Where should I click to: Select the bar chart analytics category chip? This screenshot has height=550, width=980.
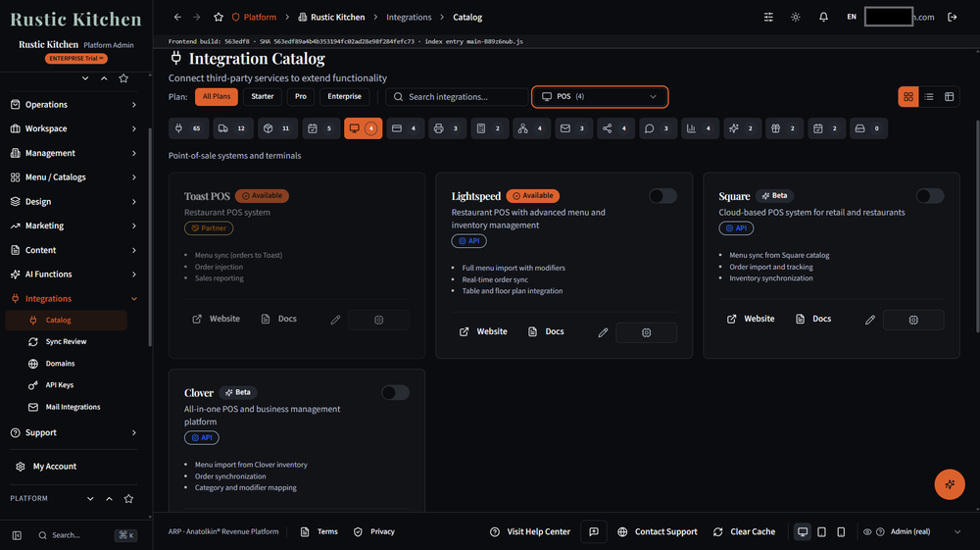(x=700, y=128)
